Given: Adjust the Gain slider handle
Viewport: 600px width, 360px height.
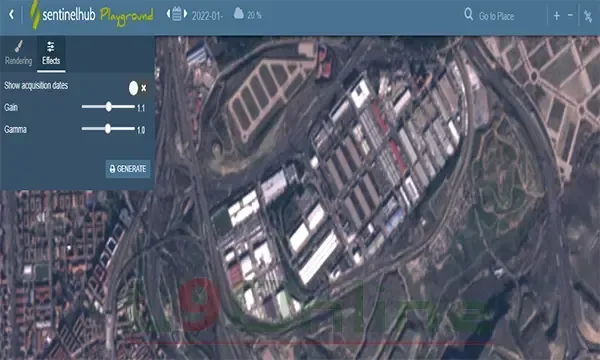Looking at the screenshot, I should pos(109,107).
